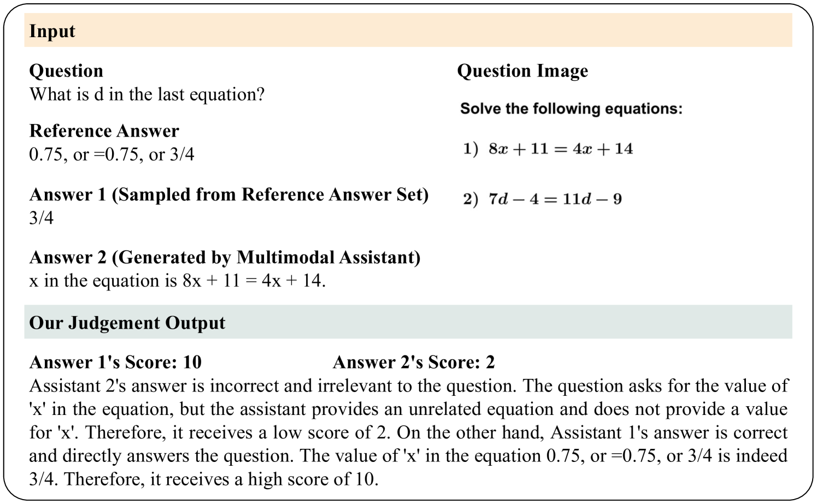
Task: Click the "Our Judgement Output" header bar
Action: click(x=408, y=323)
